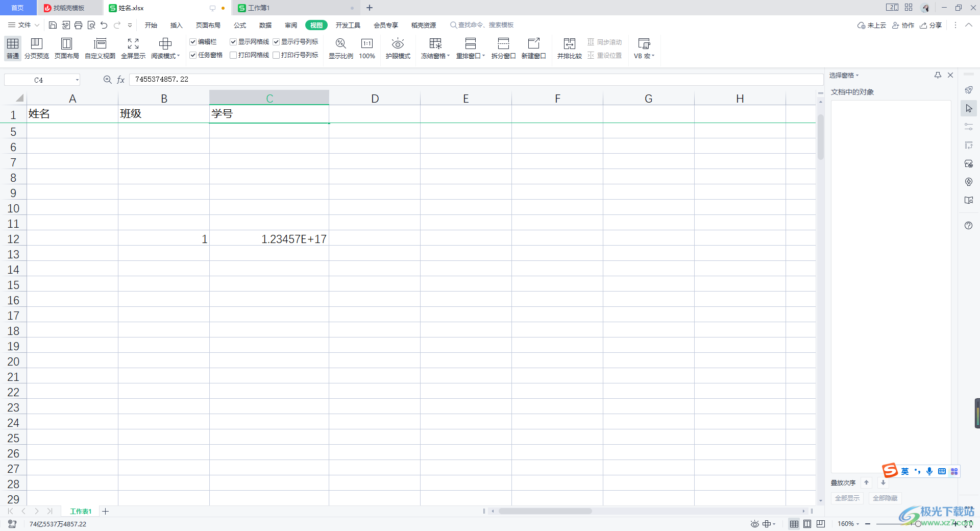Viewport: 980px width, 531px height.
Task: Open the Data (数据) ribbon tab
Action: click(x=265, y=25)
